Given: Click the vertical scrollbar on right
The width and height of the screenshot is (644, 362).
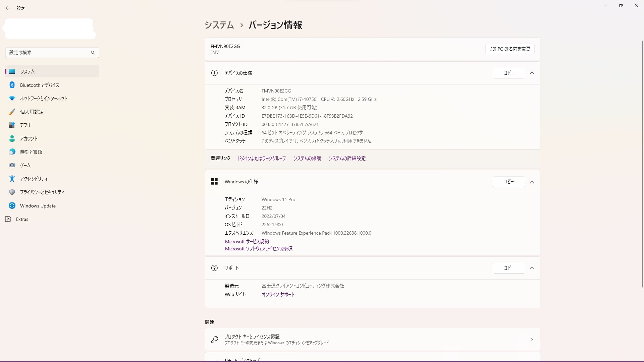Looking at the screenshot, I should [642, 164].
